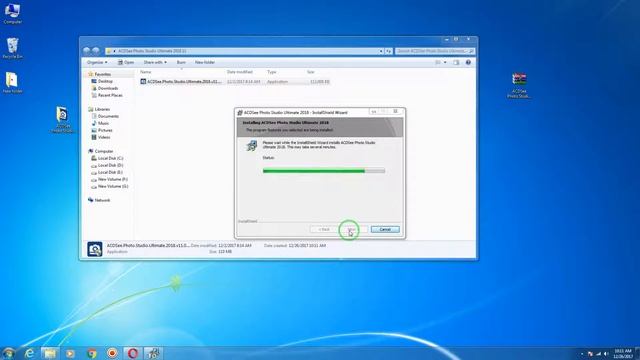Click Cancel in the InstallShield Wizard
Screen dimensions: 640x360
coord(385,229)
